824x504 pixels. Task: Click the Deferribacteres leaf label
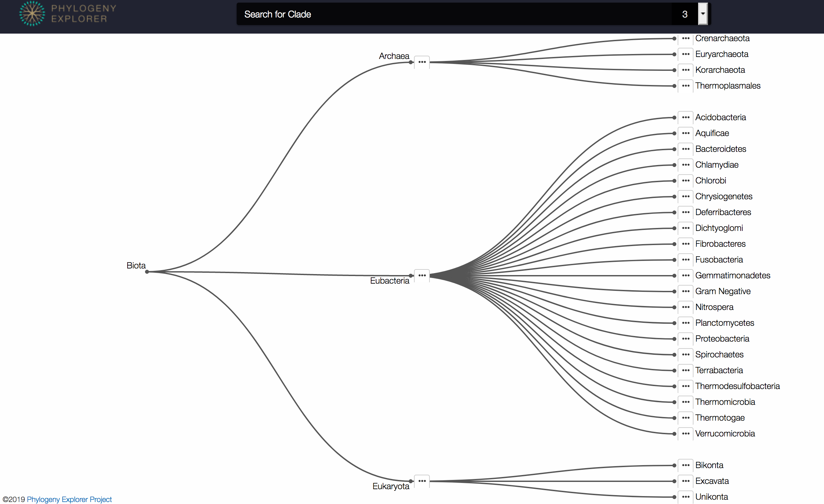723,212
